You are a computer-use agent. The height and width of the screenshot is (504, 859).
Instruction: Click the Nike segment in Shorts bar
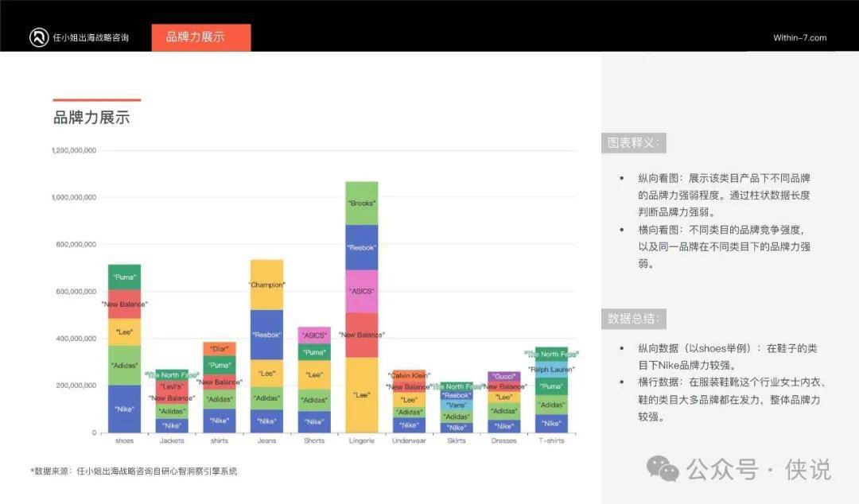(314, 422)
